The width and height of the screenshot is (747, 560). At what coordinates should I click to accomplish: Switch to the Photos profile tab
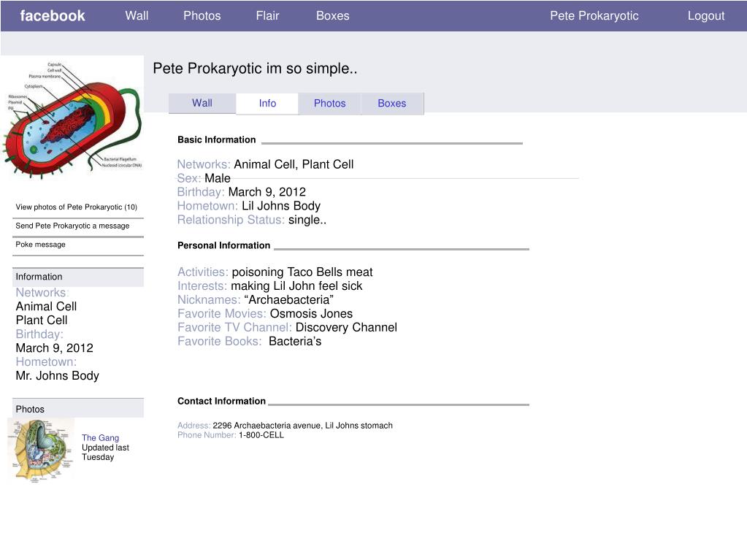[329, 104]
